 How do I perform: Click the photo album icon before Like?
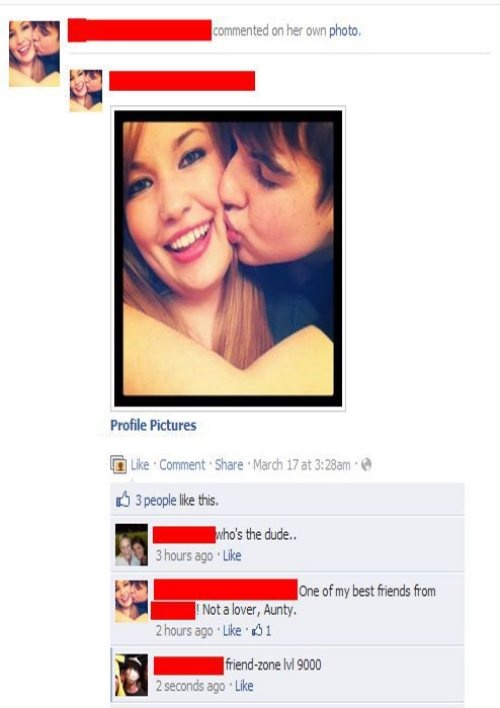[x=118, y=464]
